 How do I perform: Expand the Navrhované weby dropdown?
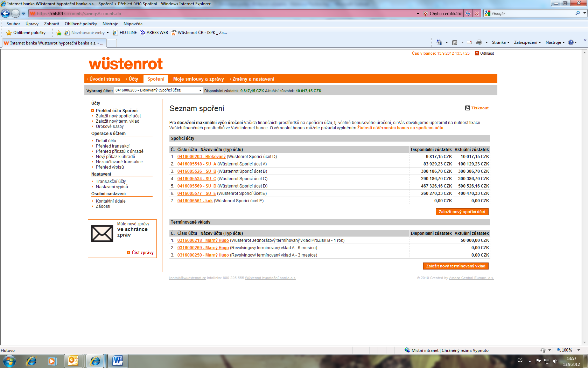point(107,33)
